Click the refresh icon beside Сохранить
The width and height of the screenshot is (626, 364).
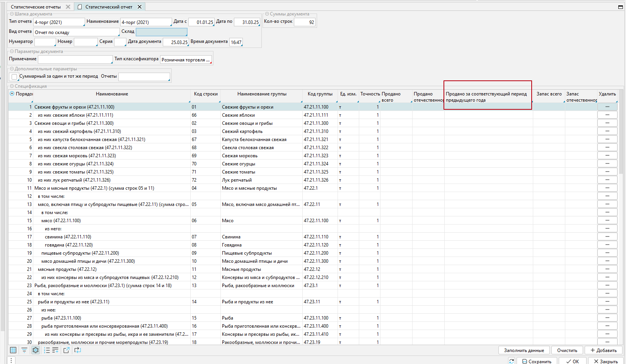point(512,361)
